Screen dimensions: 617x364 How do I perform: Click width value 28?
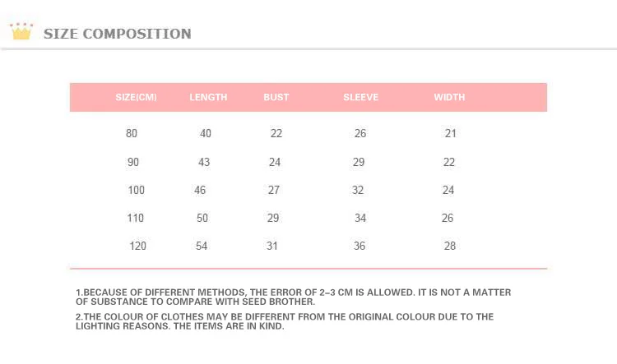tap(450, 246)
